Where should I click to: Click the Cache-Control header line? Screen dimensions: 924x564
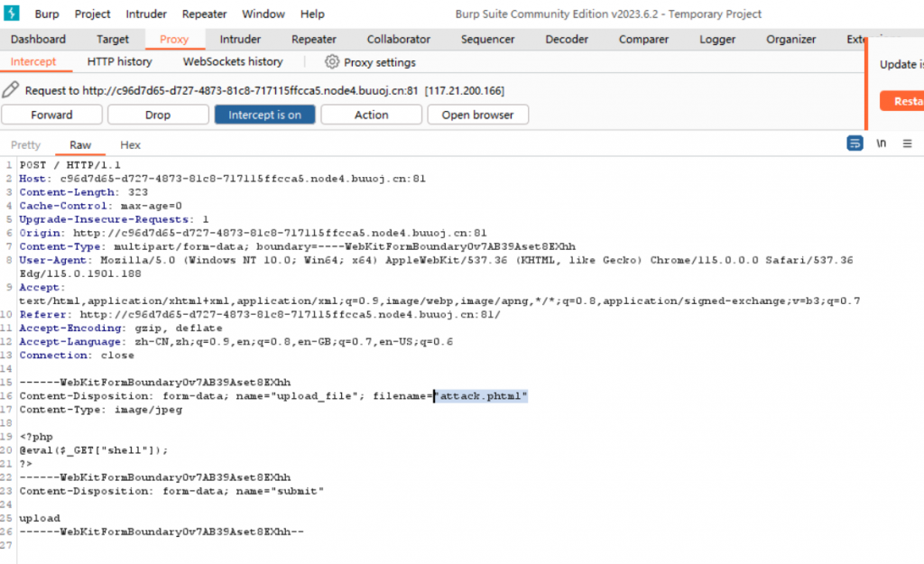[x=101, y=206]
